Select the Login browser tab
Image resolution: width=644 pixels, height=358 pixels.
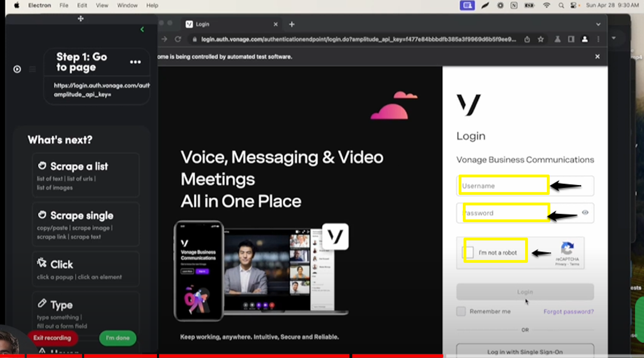click(x=230, y=24)
